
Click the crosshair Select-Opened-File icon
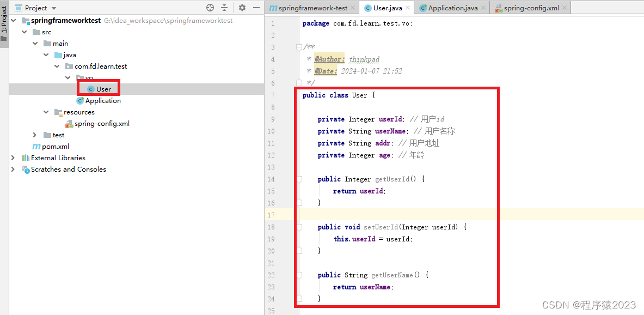click(210, 8)
